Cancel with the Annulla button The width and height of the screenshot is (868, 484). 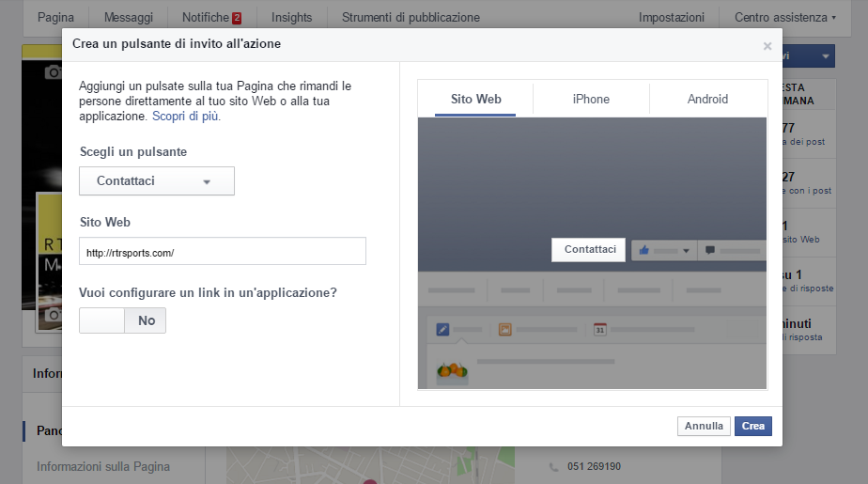tap(704, 426)
